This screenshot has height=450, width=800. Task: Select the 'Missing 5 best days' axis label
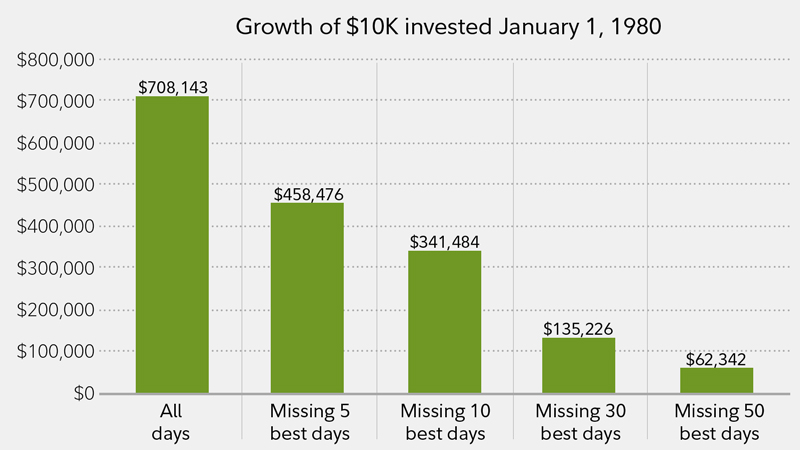308,423
